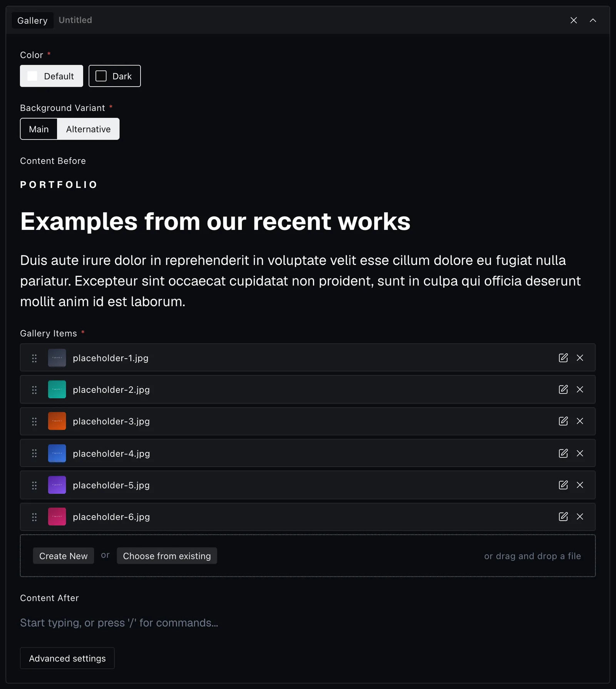
Task: Collapse the Gallery block with chevron
Action: click(x=593, y=20)
